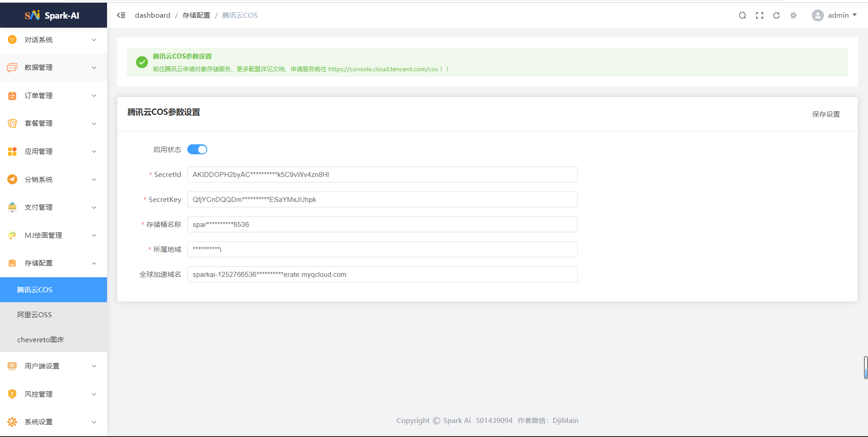Click the Spark-AI logo

click(x=52, y=15)
